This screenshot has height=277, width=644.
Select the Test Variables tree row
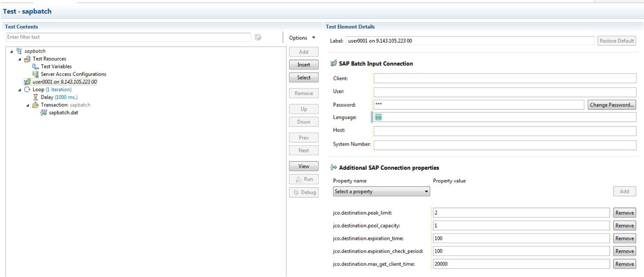click(52, 66)
